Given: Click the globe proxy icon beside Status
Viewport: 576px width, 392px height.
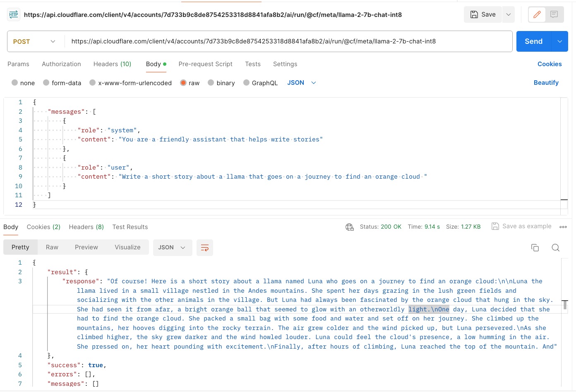Looking at the screenshot, I should 349,227.
